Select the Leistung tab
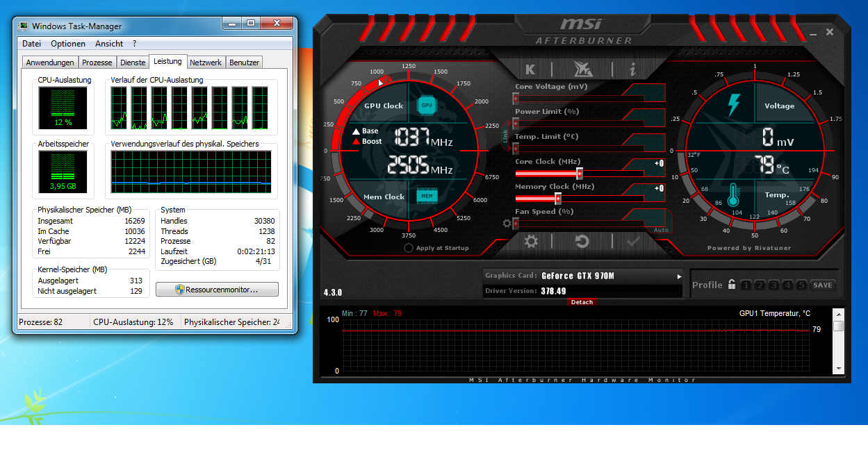868x450 pixels. coord(167,61)
